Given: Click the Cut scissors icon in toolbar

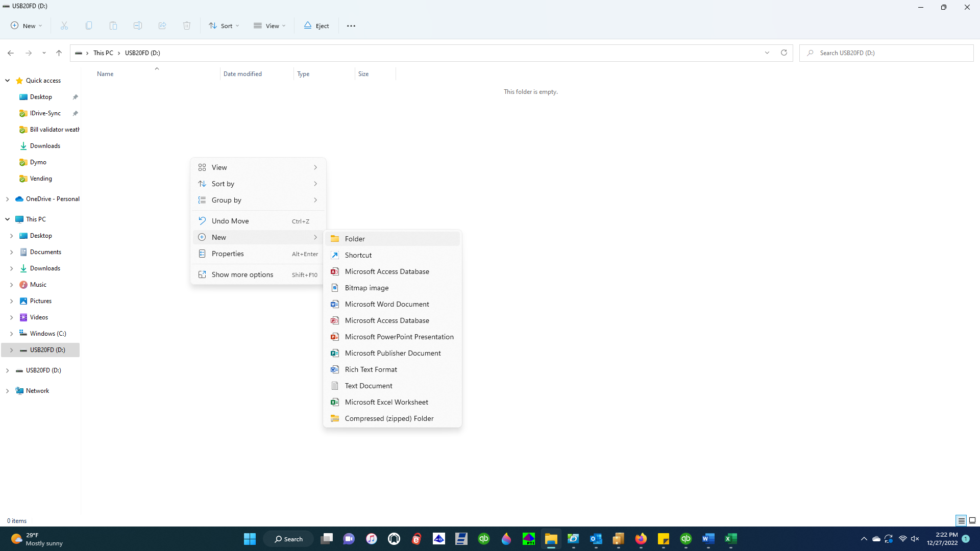Looking at the screenshot, I should click(x=64, y=26).
